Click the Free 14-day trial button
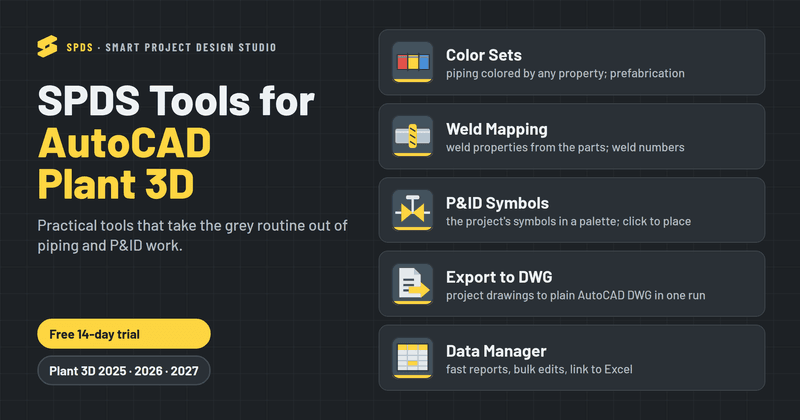The height and width of the screenshot is (420, 800). pyautogui.click(x=124, y=334)
